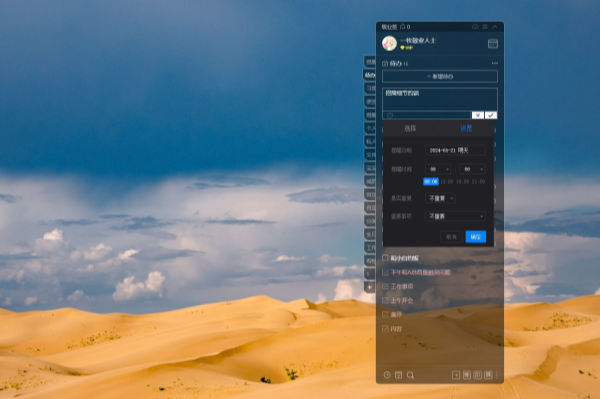Click the reminder date field showing 2024-05-21
Screen dimensions: 600x399
[x=455, y=150]
